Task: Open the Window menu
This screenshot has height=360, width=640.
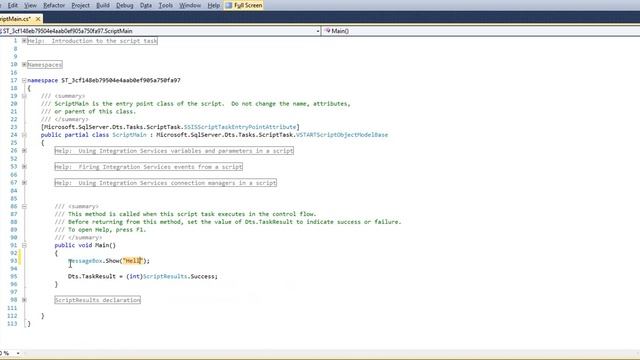Action: pyautogui.click(x=190, y=5)
